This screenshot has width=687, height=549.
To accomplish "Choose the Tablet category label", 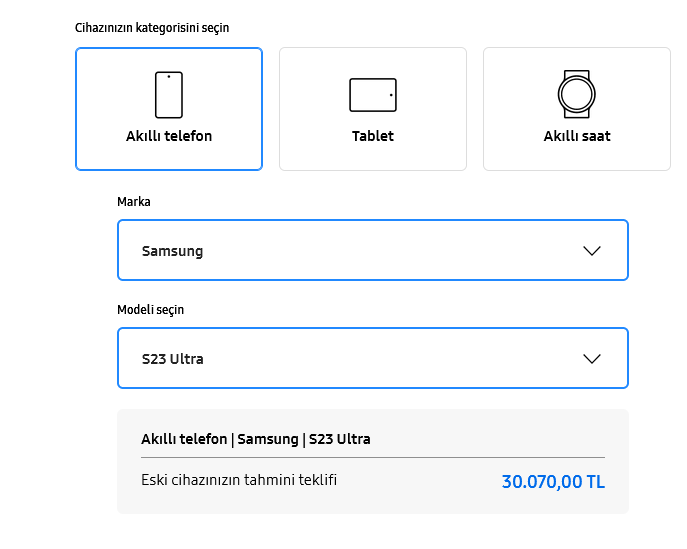I will pos(373,136).
